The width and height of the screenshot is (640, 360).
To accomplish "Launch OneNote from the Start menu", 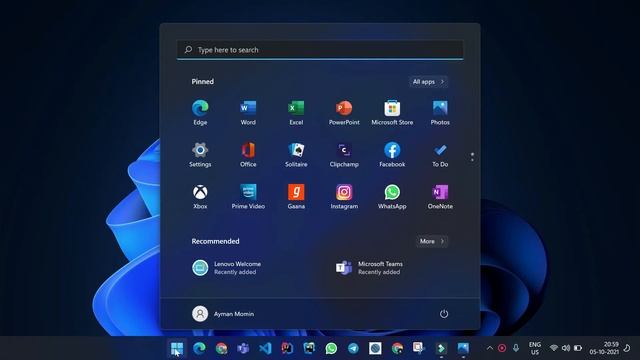I will (440, 197).
